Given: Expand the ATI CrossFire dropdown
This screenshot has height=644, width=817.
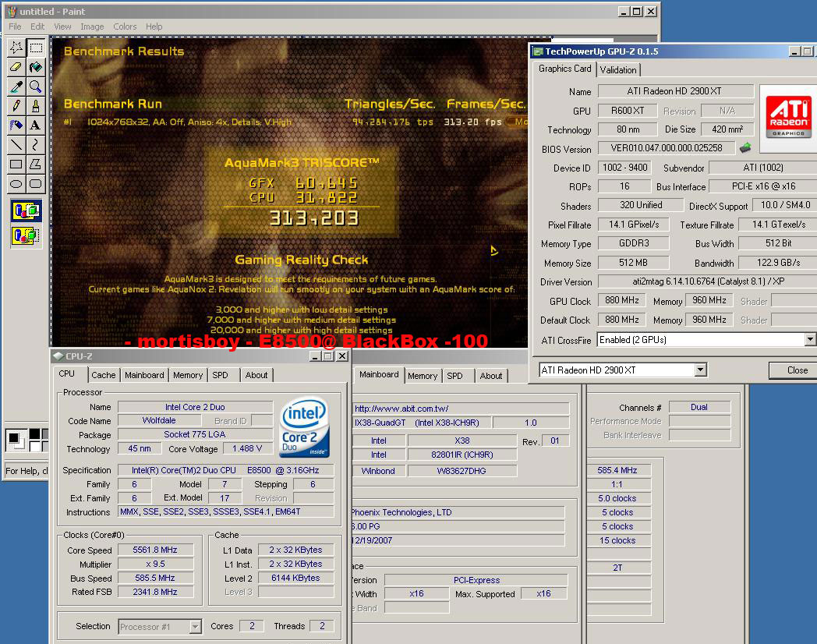Looking at the screenshot, I should [810, 340].
